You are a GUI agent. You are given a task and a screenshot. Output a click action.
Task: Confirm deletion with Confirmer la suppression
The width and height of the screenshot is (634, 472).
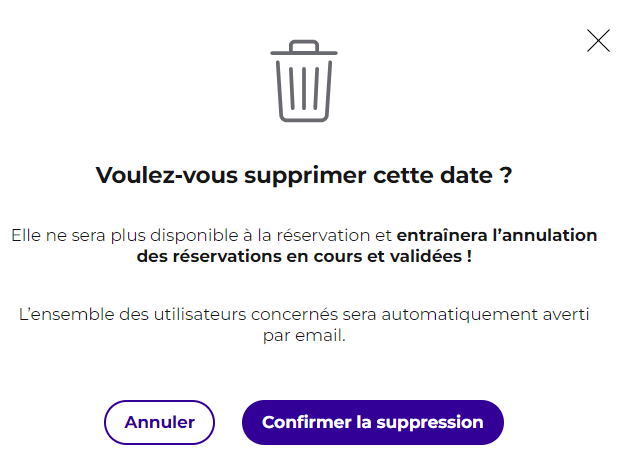click(373, 422)
